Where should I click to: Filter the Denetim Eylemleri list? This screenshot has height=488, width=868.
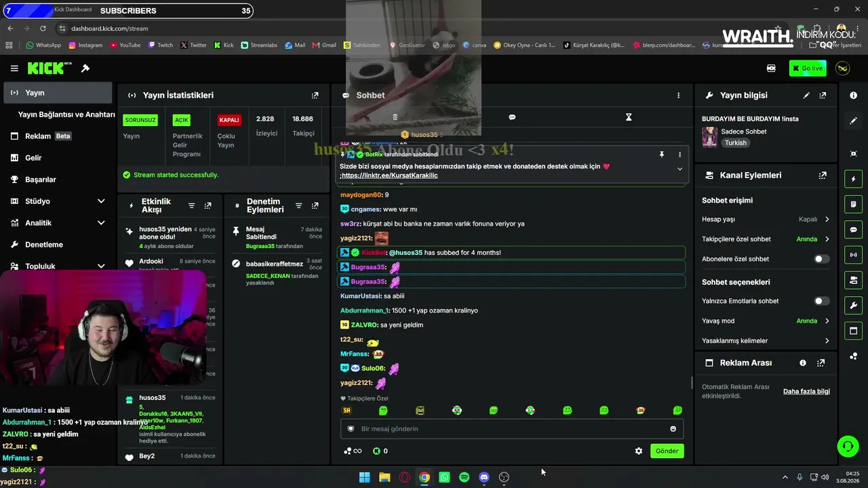click(x=298, y=206)
